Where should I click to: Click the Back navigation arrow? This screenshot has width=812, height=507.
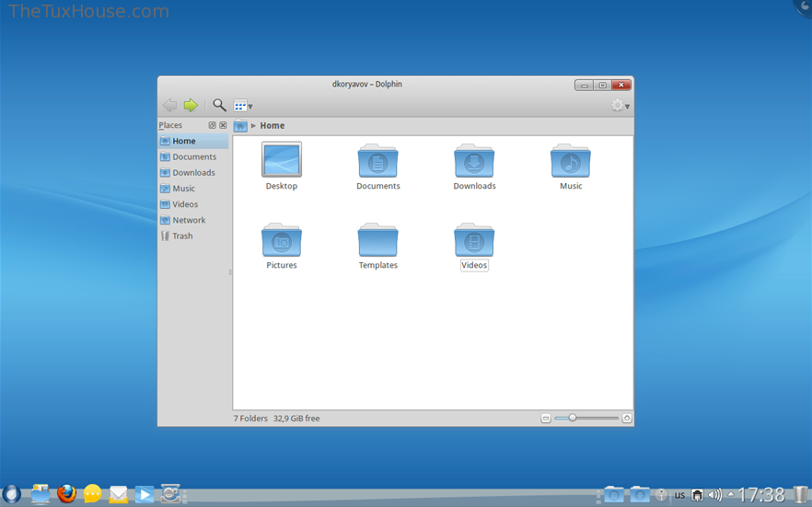[x=169, y=106]
